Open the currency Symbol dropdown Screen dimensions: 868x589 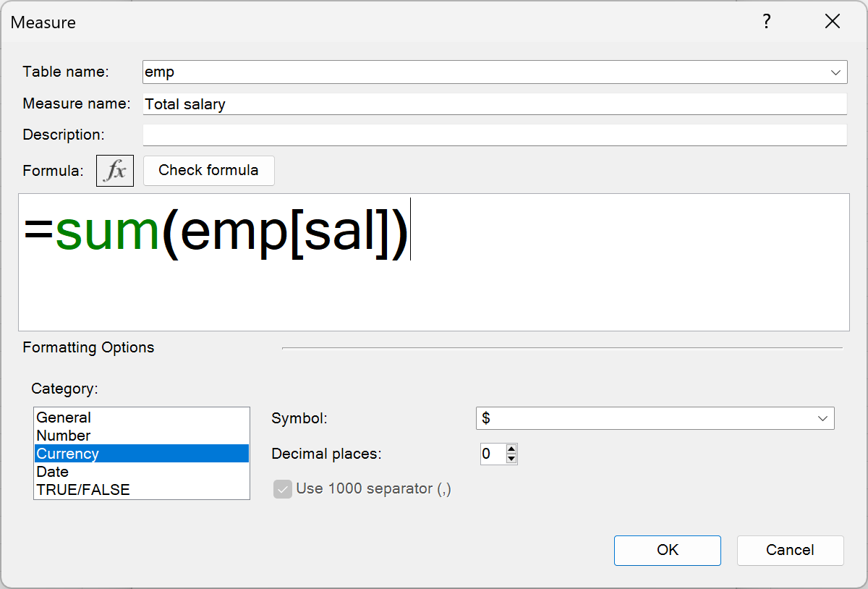point(822,418)
